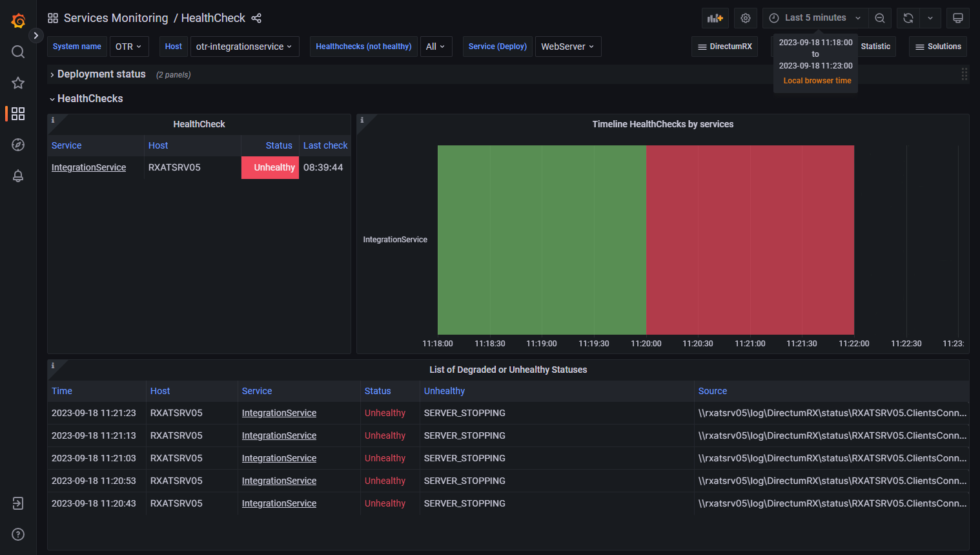Click the share dashboard icon

pyautogui.click(x=256, y=18)
